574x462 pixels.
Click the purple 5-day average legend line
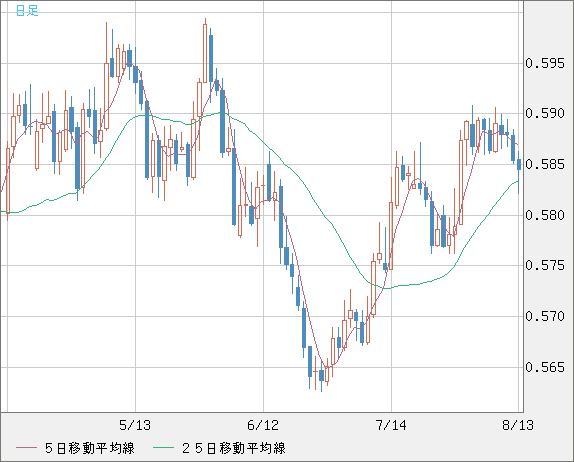(26, 448)
